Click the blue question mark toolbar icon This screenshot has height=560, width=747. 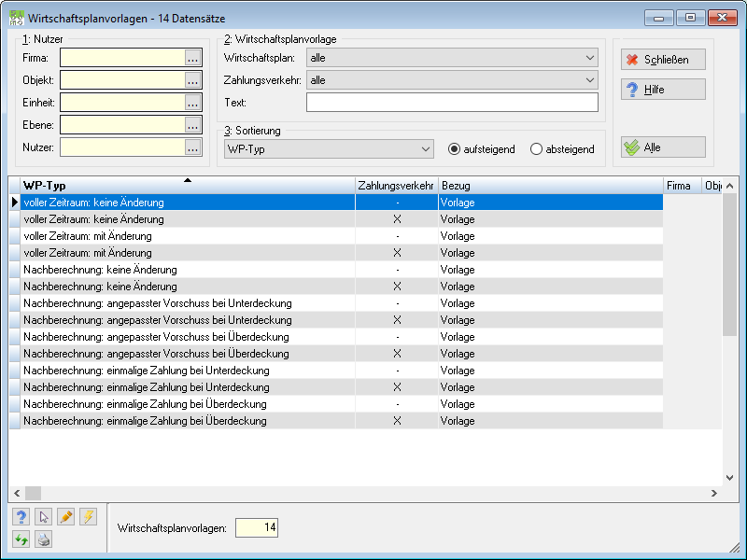(x=21, y=517)
